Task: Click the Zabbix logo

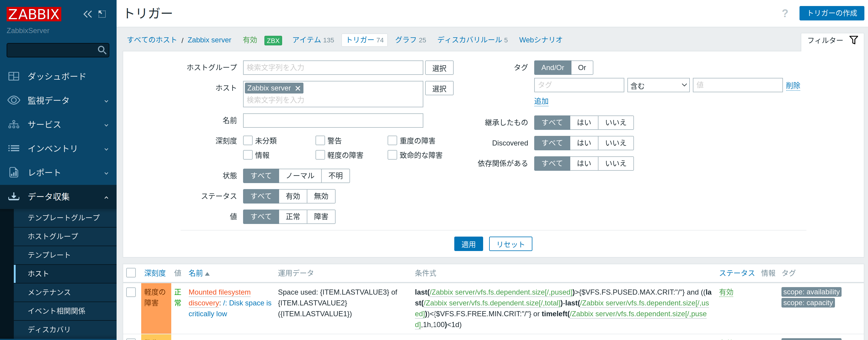Action: pos(34,14)
